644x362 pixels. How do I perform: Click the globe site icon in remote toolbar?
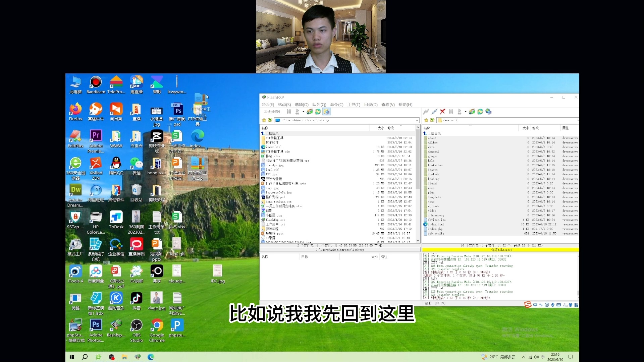pos(488,112)
